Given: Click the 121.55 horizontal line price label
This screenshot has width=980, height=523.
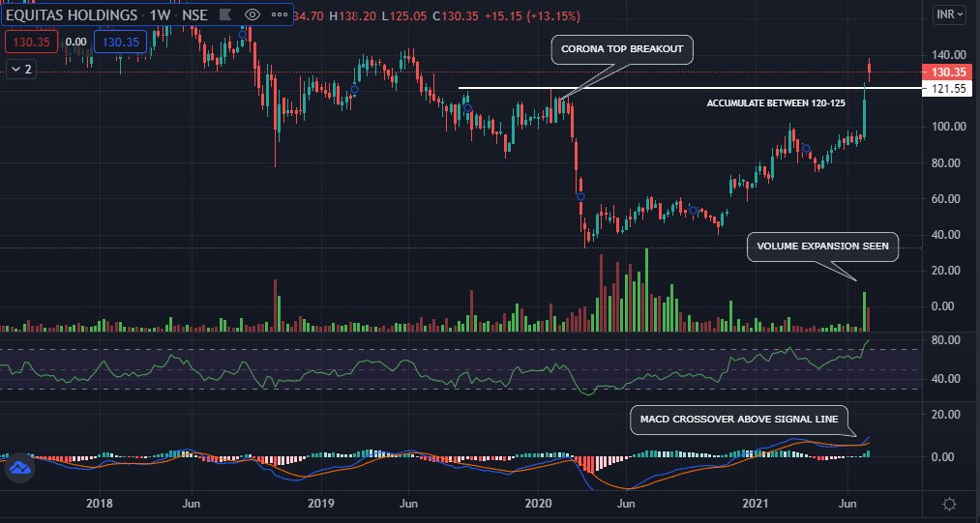Looking at the screenshot, I should point(947,89).
